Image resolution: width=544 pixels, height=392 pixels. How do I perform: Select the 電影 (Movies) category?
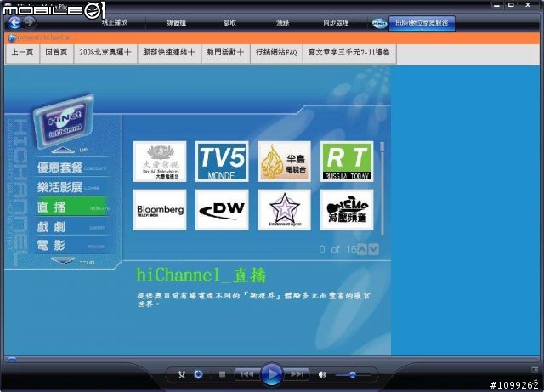[x=72, y=246]
